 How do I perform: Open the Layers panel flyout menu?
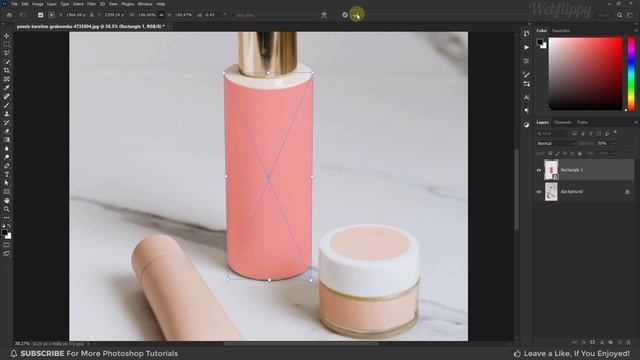pos(636,122)
